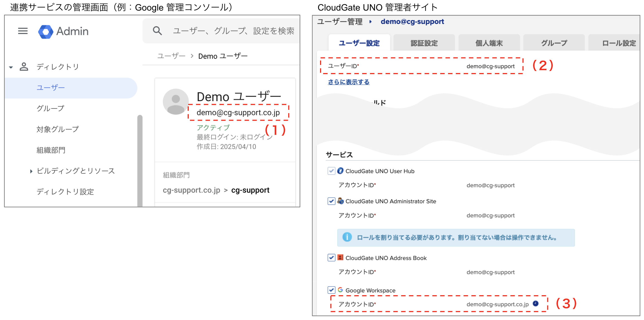Click the 最終ログイン: 未ログイン text
Image resolution: width=644 pixels, height=320 pixels.
[x=234, y=137]
